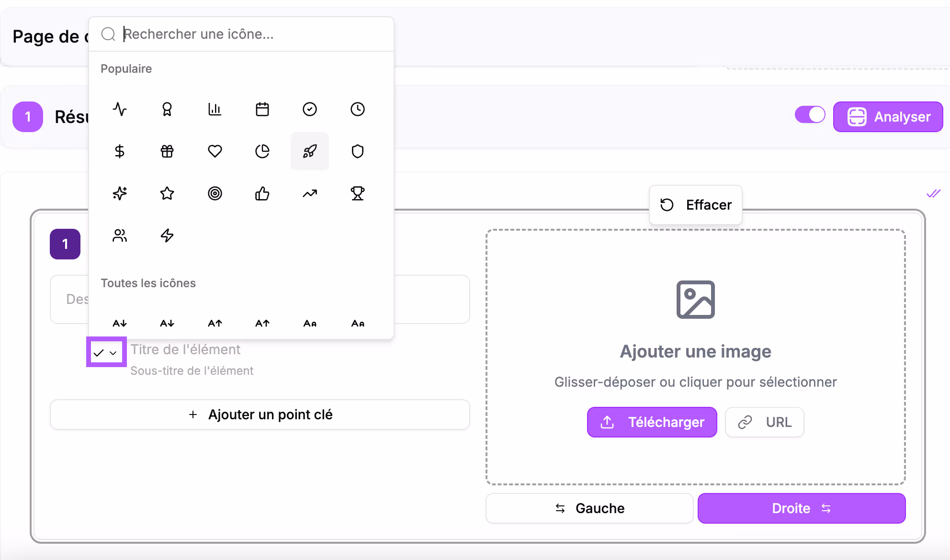Select the bar chart icon
Screen dimensions: 950x560
click(x=215, y=109)
